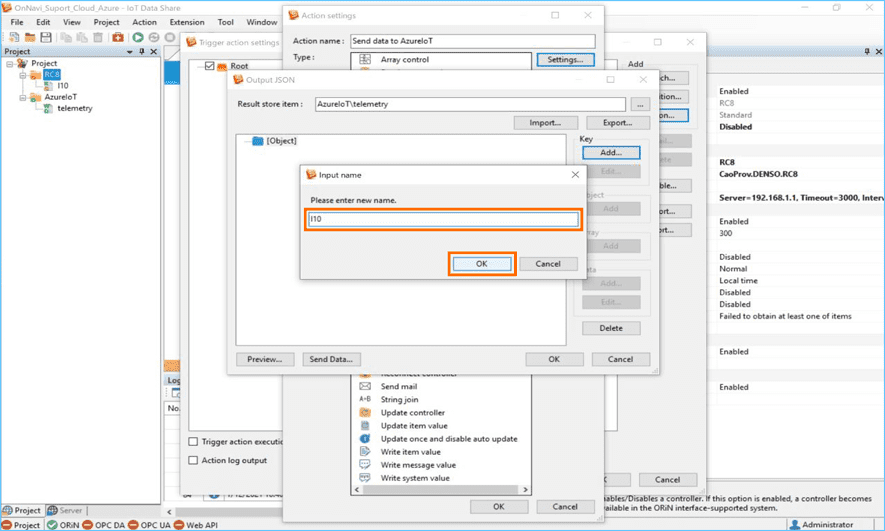Image resolution: width=885 pixels, height=531 pixels.
Task: Enable the Action log output checkbox
Action: tap(193, 460)
